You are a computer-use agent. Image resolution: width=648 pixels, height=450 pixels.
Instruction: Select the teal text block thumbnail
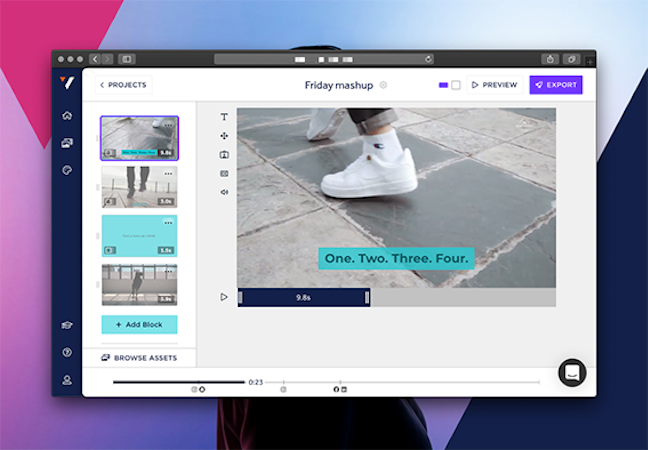tap(139, 236)
